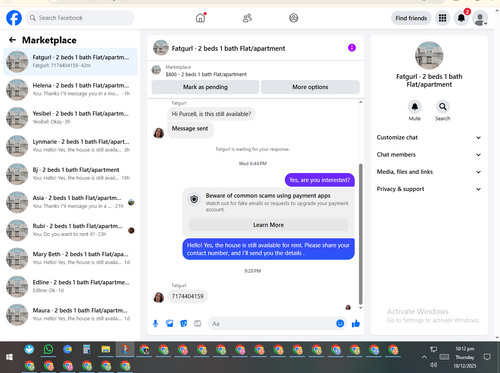Click the chat scrollbar thumb

tap(360, 233)
